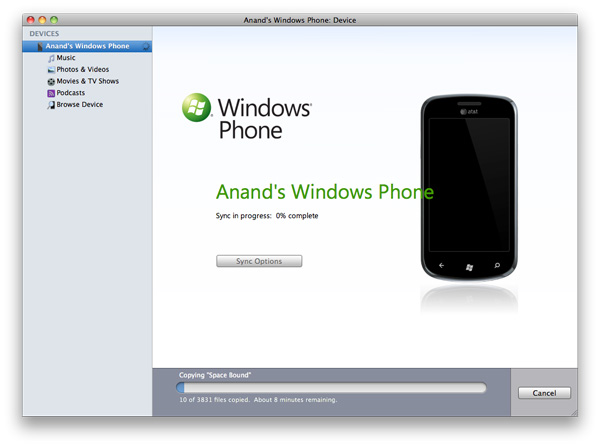The height and width of the screenshot is (447, 600).
Task: Click the DEVICES sidebar header
Action: point(44,34)
